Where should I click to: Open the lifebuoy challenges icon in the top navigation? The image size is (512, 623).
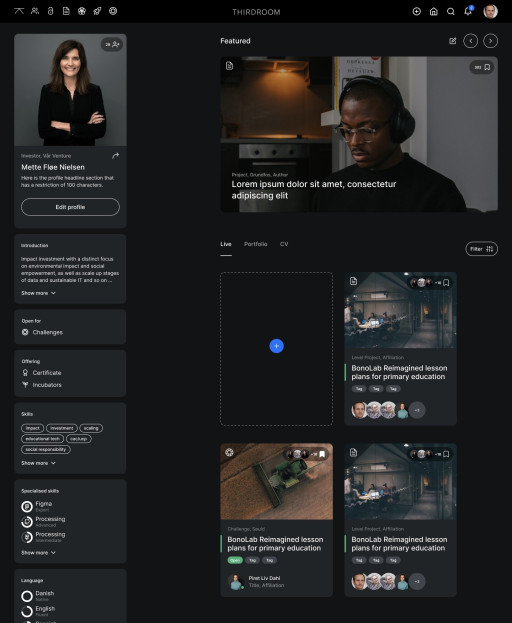point(113,11)
